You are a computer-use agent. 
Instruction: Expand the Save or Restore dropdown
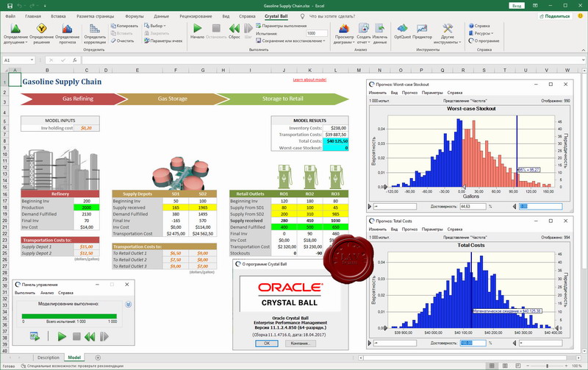(x=290, y=40)
